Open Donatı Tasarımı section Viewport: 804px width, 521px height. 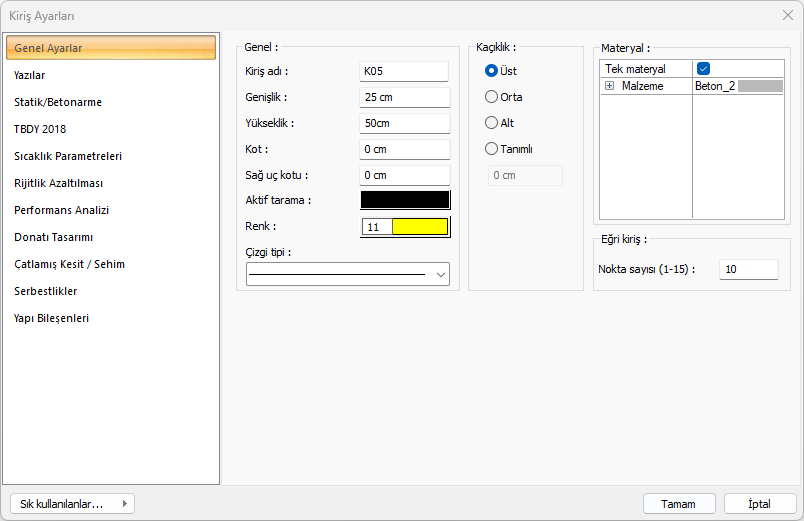(54, 237)
